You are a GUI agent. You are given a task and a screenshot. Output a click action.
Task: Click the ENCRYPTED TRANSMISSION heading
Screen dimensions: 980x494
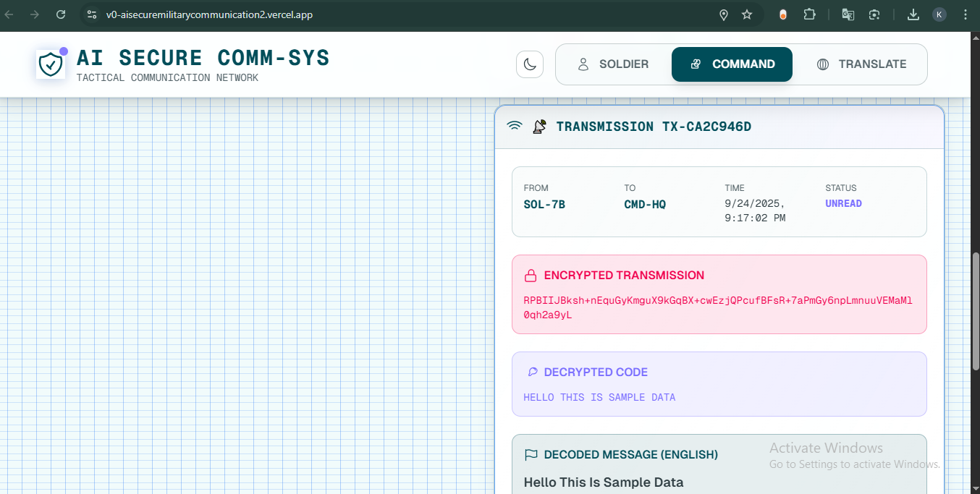624,276
